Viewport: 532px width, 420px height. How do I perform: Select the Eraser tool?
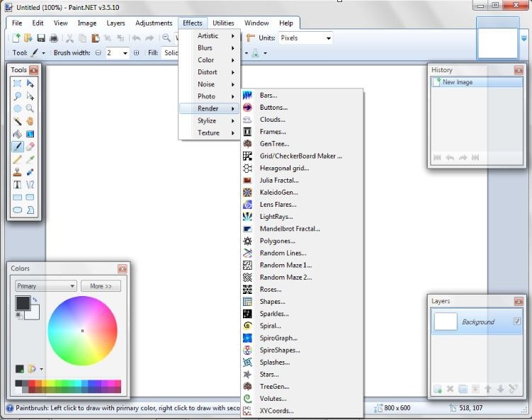tap(30, 147)
